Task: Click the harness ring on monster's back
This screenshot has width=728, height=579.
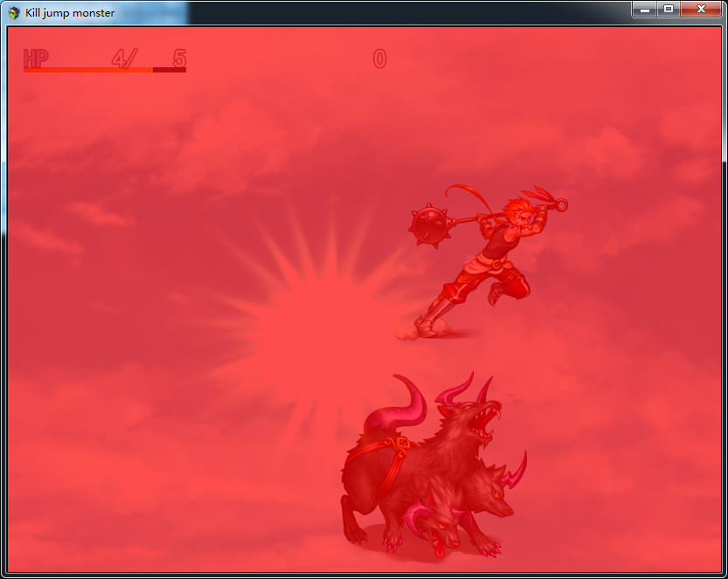Action: pyautogui.click(x=403, y=443)
